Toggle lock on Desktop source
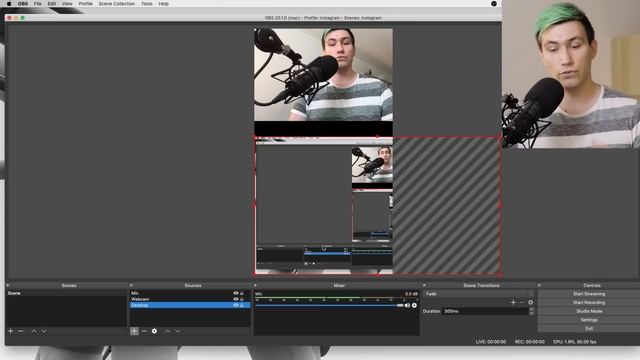 (242, 305)
